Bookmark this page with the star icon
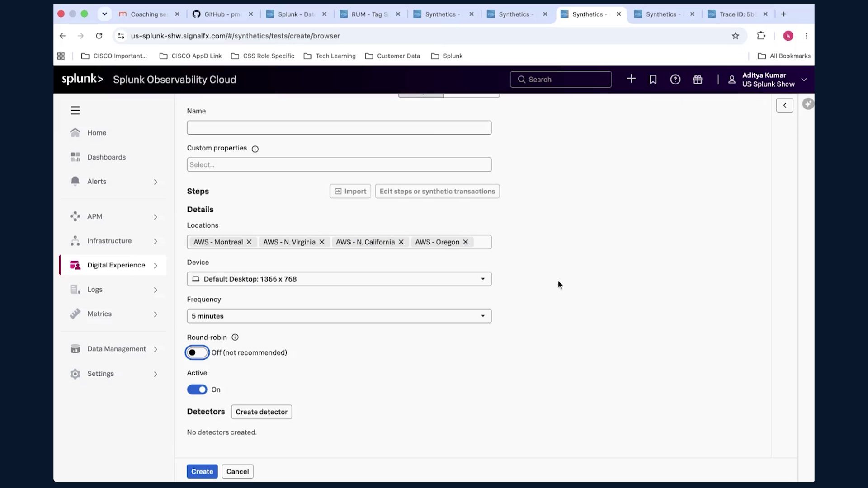Image resolution: width=868 pixels, height=488 pixels. coord(736,36)
